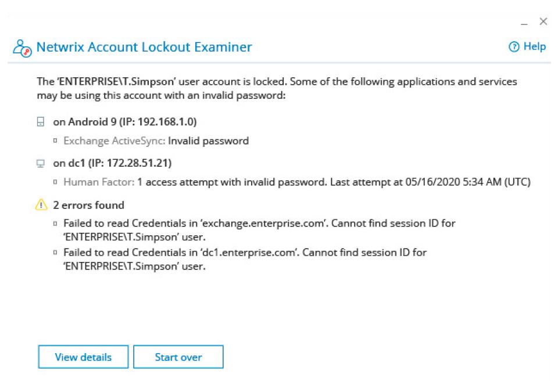Click the yellow warning triangle icon
558x392 pixels.
(41, 204)
